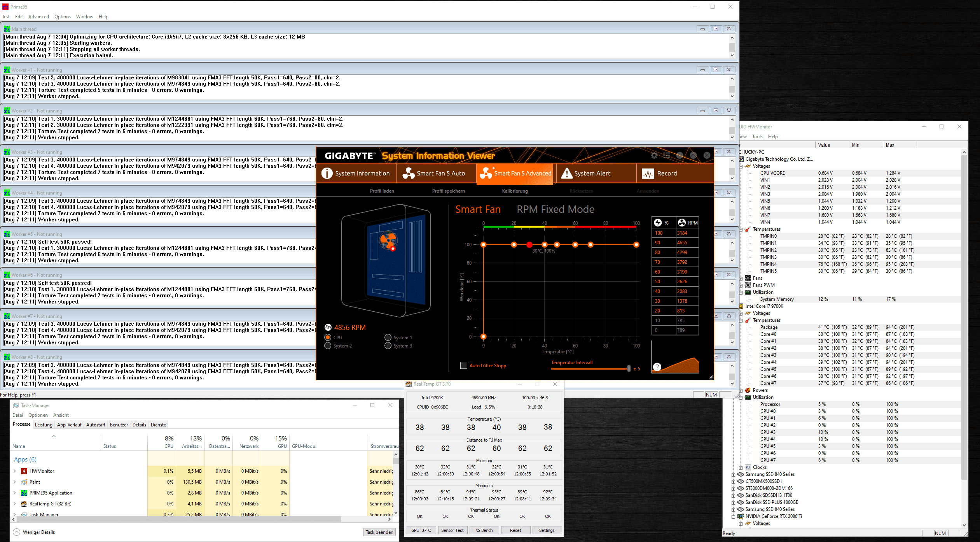The image size is (980, 542).
Task: Click the fan curve point at 100°C
Action: pyautogui.click(x=636, y=245)
